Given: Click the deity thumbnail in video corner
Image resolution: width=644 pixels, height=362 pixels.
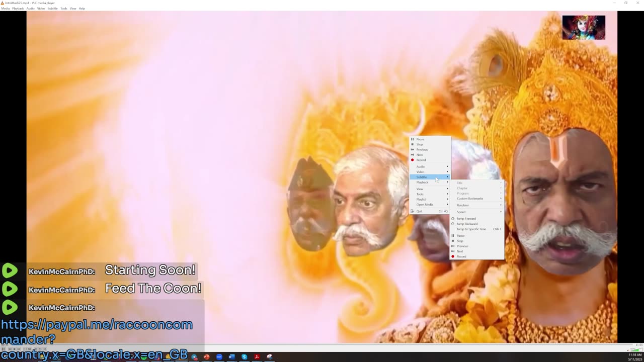Looking at the screenshot, I should point(584,27).
